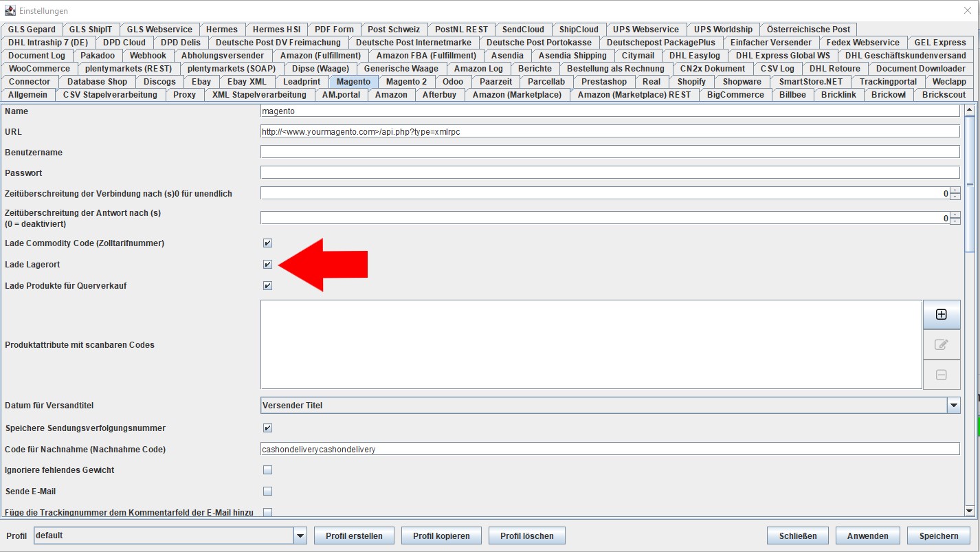Open the Deutsche Post Internetmarke tab
The image size is (980, 552).
[x=414, y=43]
